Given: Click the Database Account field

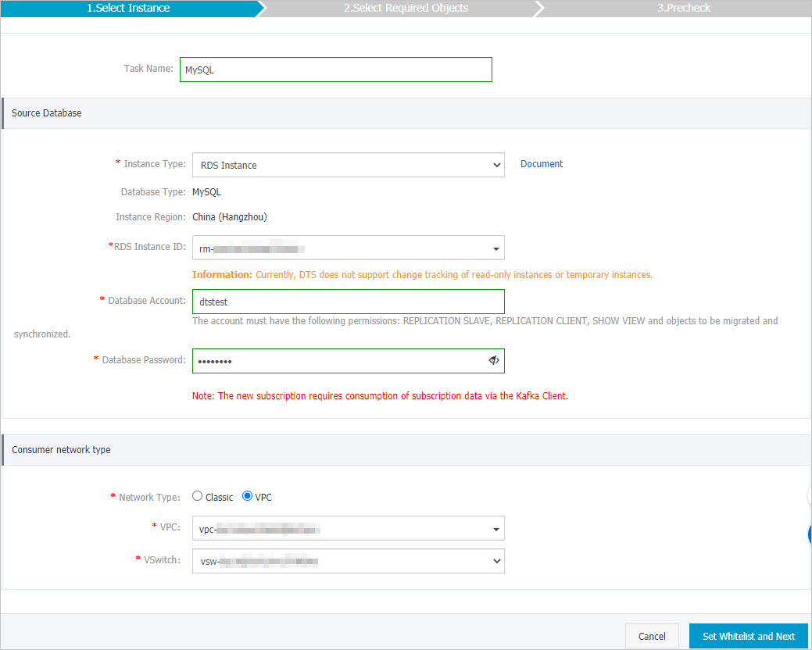Looking at the screenshot, I should [348, 301].
